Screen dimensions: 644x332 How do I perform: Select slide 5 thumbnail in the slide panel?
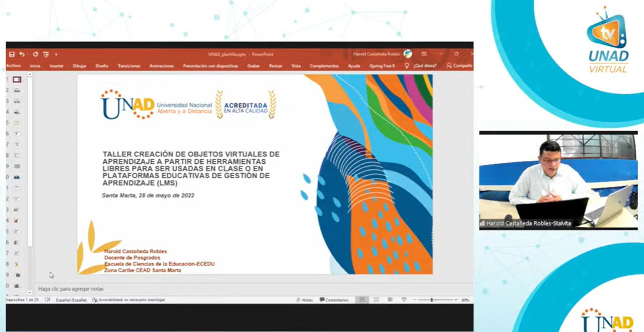(x=17, y=123)
